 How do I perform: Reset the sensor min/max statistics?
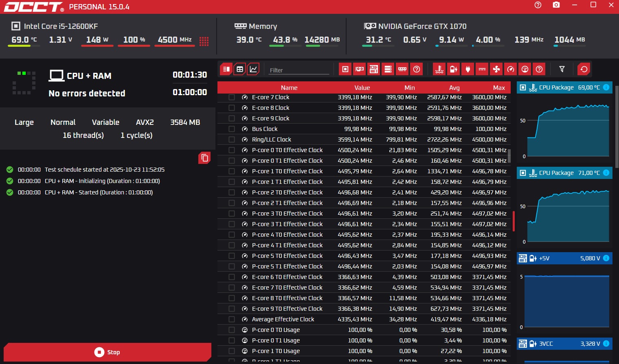tap(584, 69)
